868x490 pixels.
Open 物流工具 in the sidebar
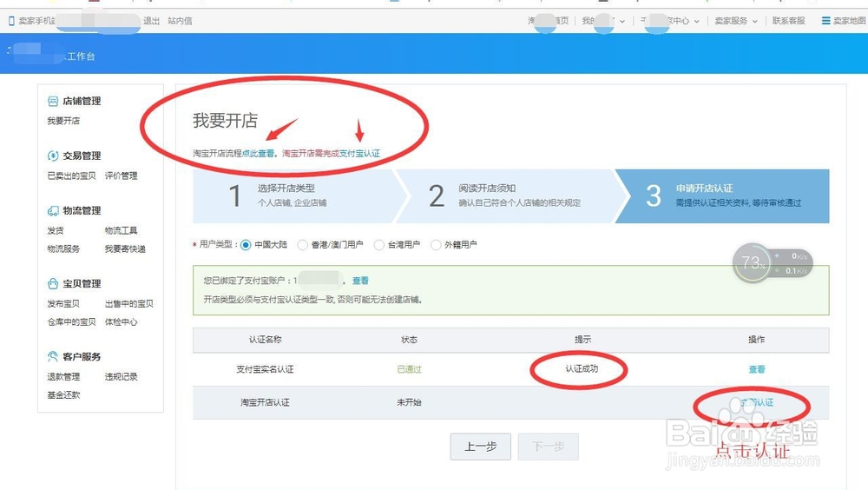click(x=122, y=230)
